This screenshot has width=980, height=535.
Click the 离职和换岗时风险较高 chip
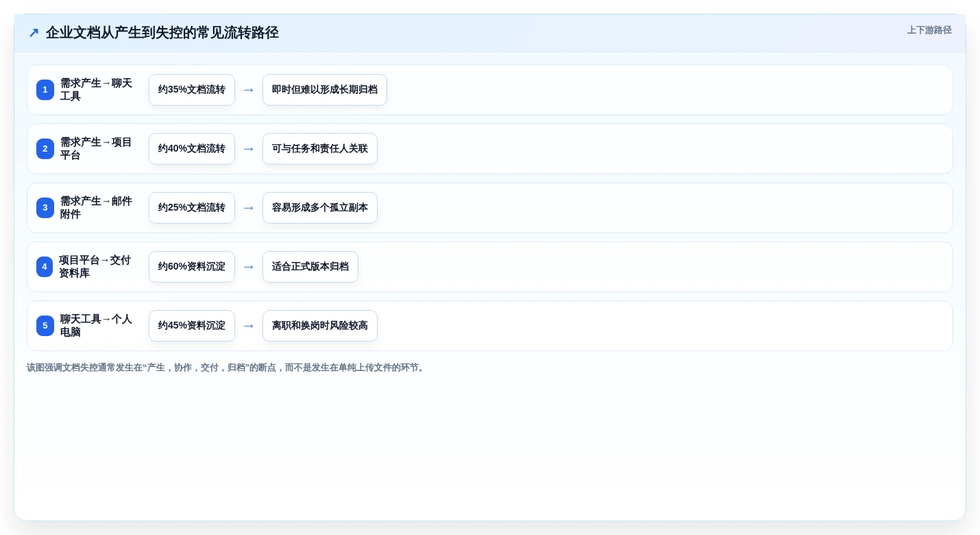pos(320,326)
